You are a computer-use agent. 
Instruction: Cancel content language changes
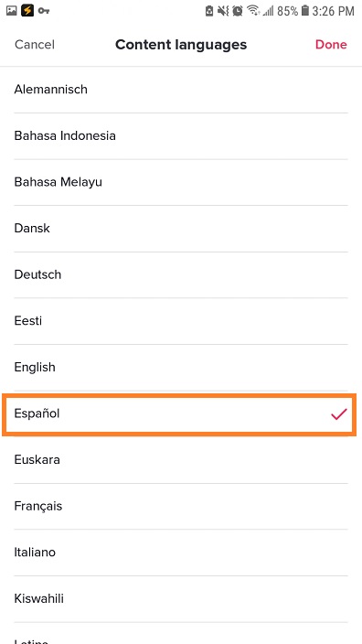(x=35, y=44)
